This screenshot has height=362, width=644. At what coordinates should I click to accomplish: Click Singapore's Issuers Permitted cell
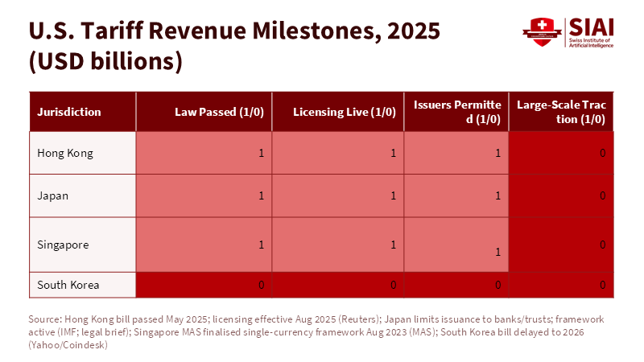pos(456,245)
